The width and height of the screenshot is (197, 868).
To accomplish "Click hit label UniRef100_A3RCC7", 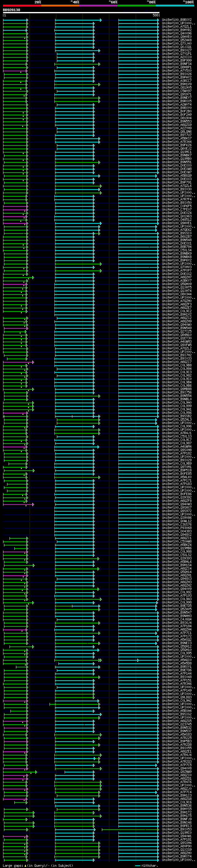I will coord(177,81).
